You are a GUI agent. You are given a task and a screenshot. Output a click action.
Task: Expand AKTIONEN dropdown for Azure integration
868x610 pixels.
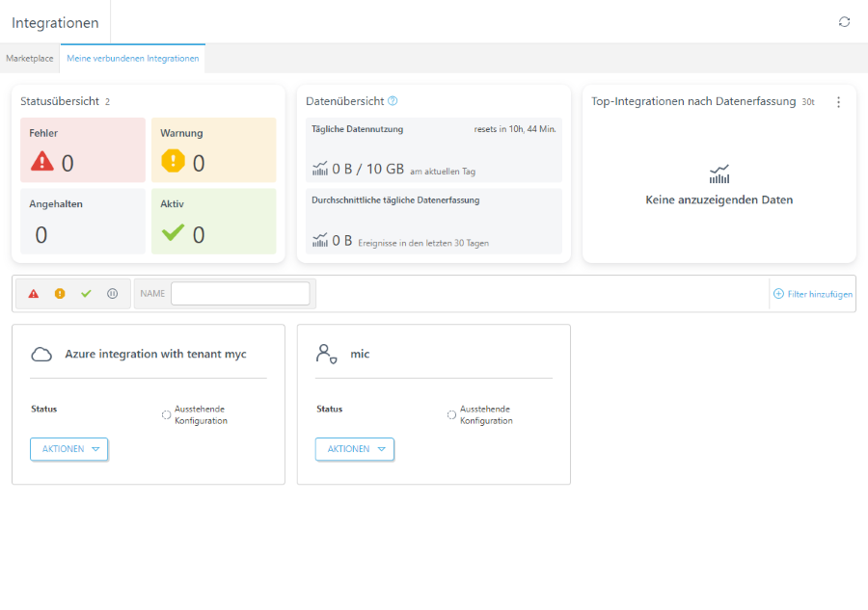tap(69, 449)
